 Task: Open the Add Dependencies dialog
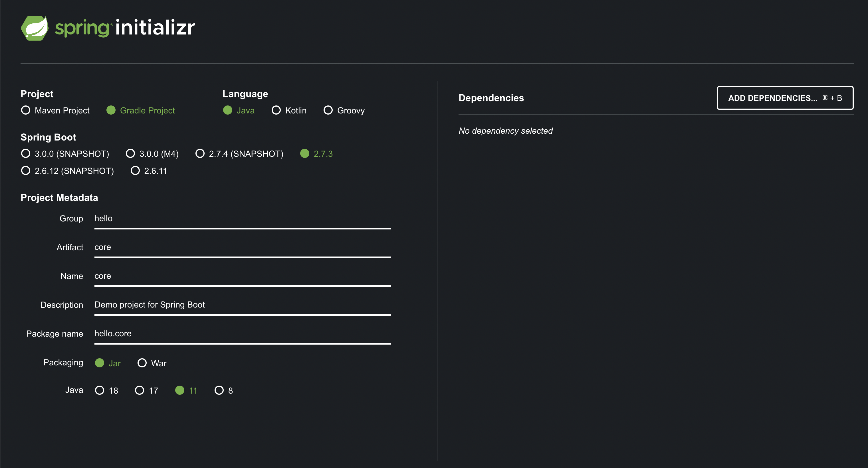[x=785, y=98]
